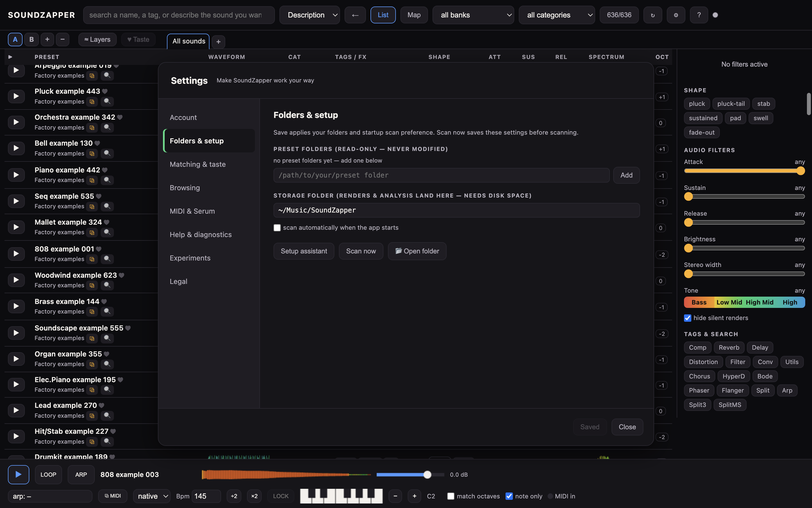Favorite Orchestra example 342 with heart icon
This screenshot has width=812, height=508.
point(120,117)
